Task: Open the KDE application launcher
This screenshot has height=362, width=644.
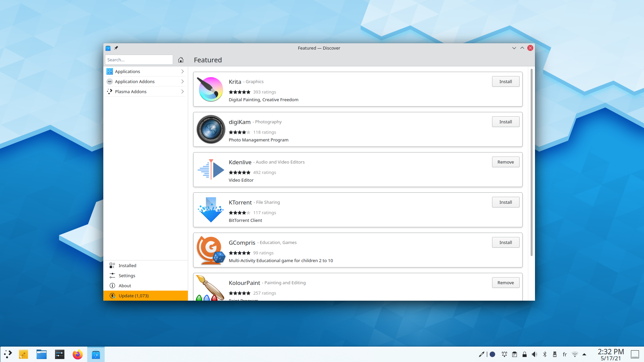Action: (8, 354)
